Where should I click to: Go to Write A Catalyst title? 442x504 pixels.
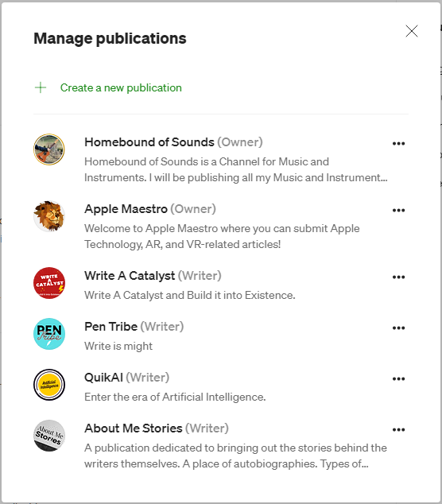(130, 276)
